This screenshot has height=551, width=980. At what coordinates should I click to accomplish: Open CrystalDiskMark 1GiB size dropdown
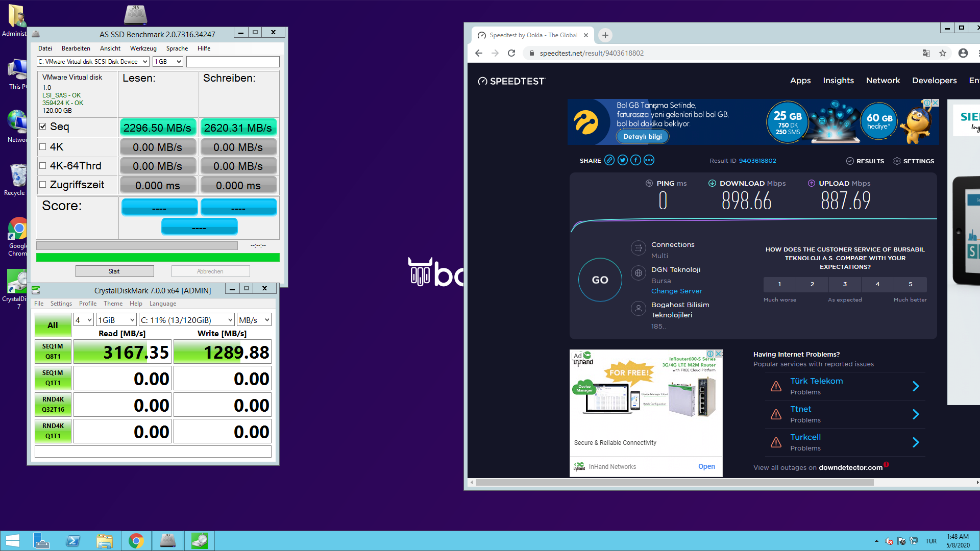(x=116, y=320)
